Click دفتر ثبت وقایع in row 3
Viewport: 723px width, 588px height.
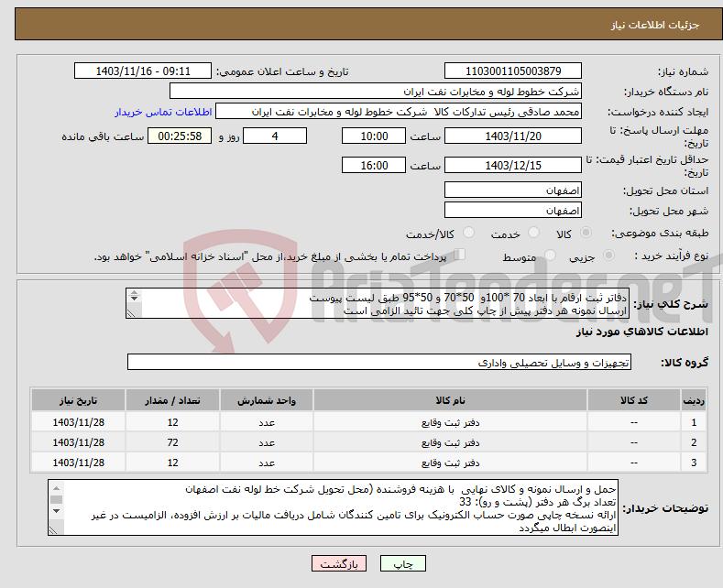coord(450,463)
